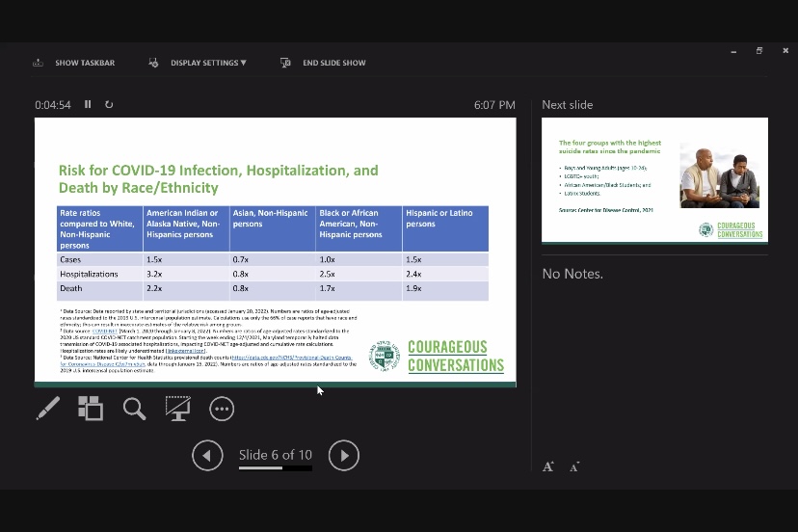Image resolution: width=798 pixels, height=532 pixels.
Task: Click the Show Taskbar icon
Action: 38,63
